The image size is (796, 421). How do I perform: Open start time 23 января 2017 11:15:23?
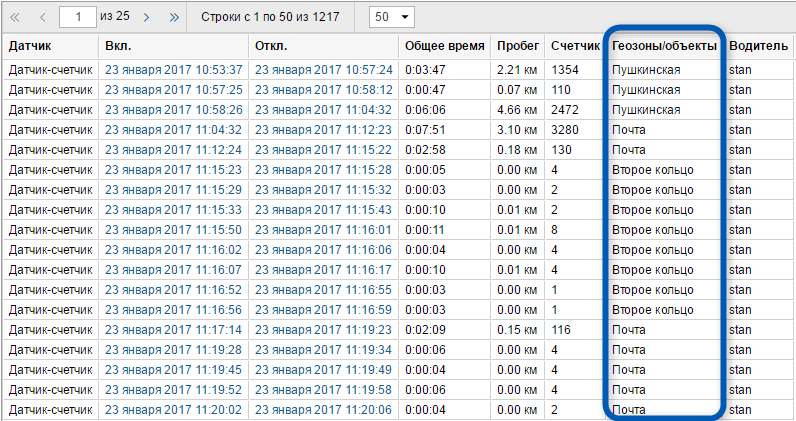174,170
